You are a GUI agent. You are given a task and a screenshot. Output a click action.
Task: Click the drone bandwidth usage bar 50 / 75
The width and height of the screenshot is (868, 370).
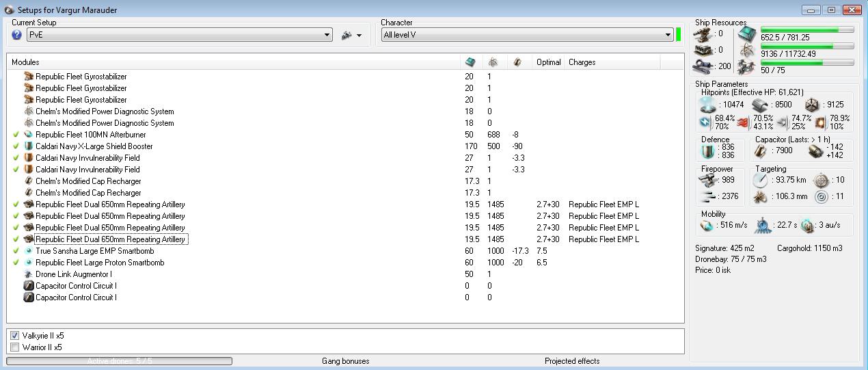pos(807,63)
